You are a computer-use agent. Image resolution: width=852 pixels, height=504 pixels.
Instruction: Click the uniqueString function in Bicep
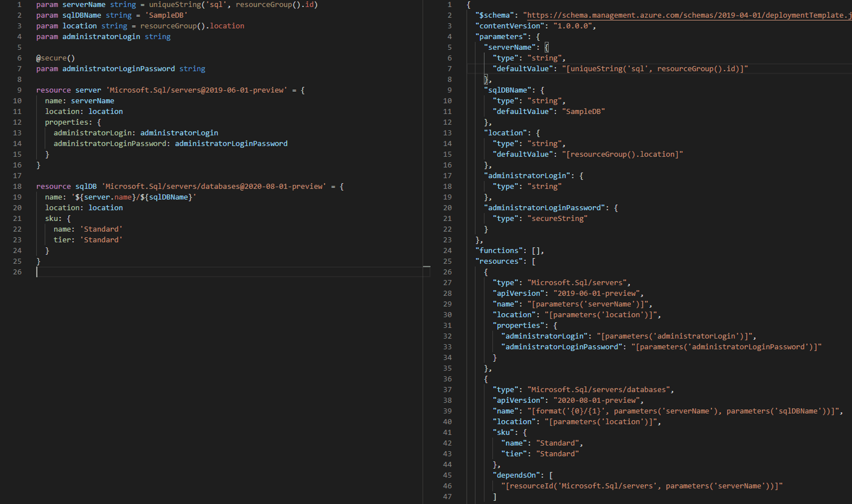tap(175, 4)
